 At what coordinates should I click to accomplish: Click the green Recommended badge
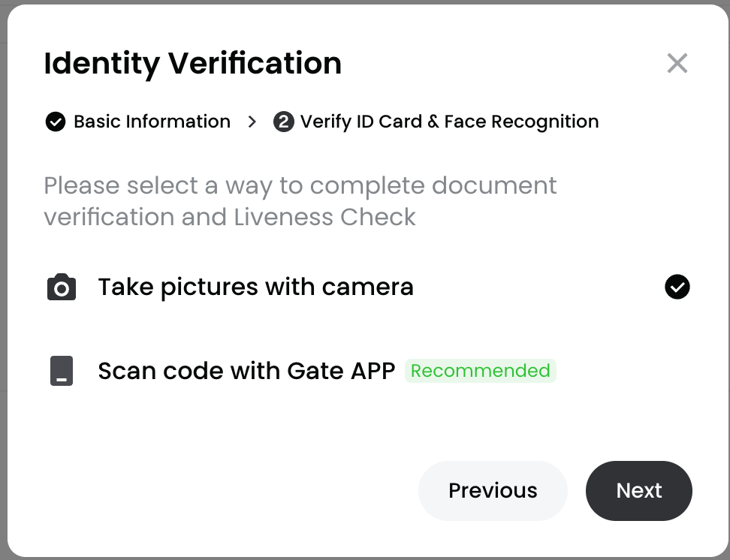click(481, 371)
